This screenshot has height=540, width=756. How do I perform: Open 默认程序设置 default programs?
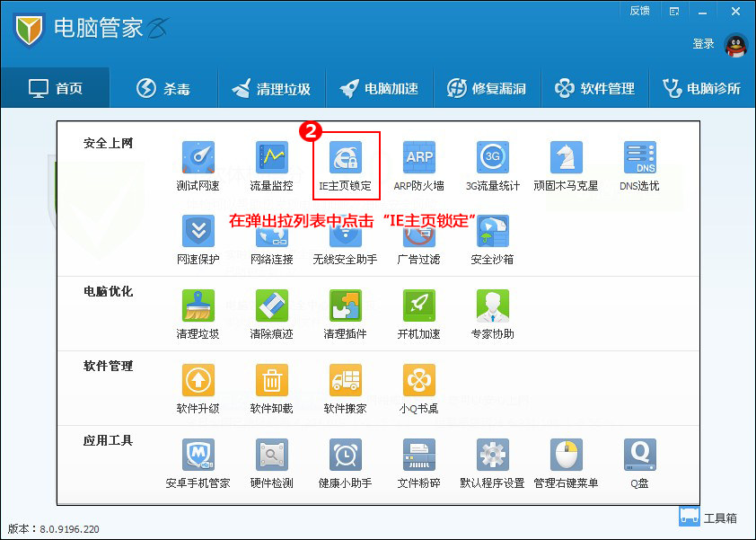click(493, 464)
